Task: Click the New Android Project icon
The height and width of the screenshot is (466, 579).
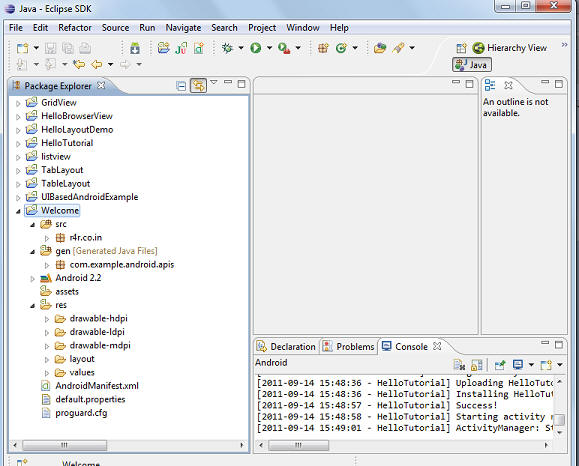Action: [x=163, y=48]
